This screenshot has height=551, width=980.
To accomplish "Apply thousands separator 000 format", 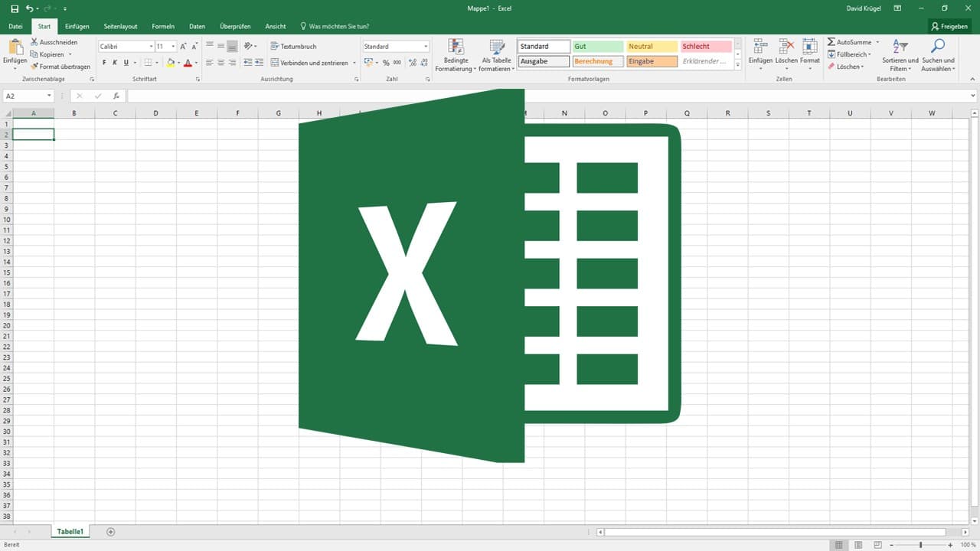I will click(397, 63).
